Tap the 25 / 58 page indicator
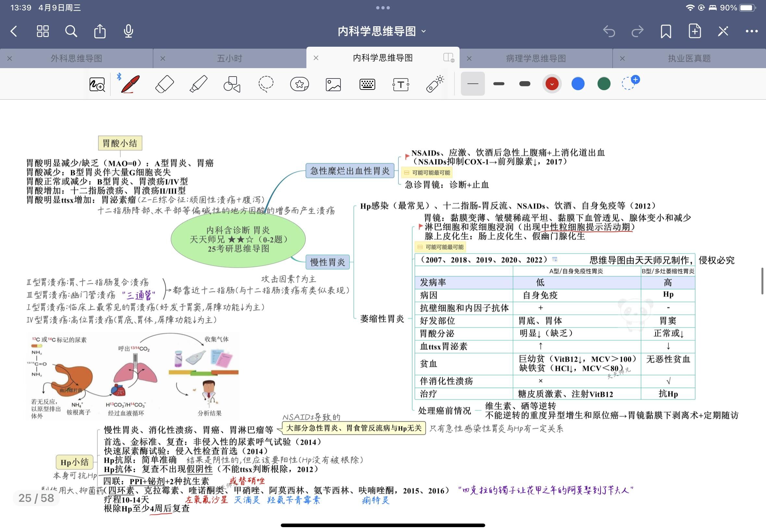 (36, 498)
